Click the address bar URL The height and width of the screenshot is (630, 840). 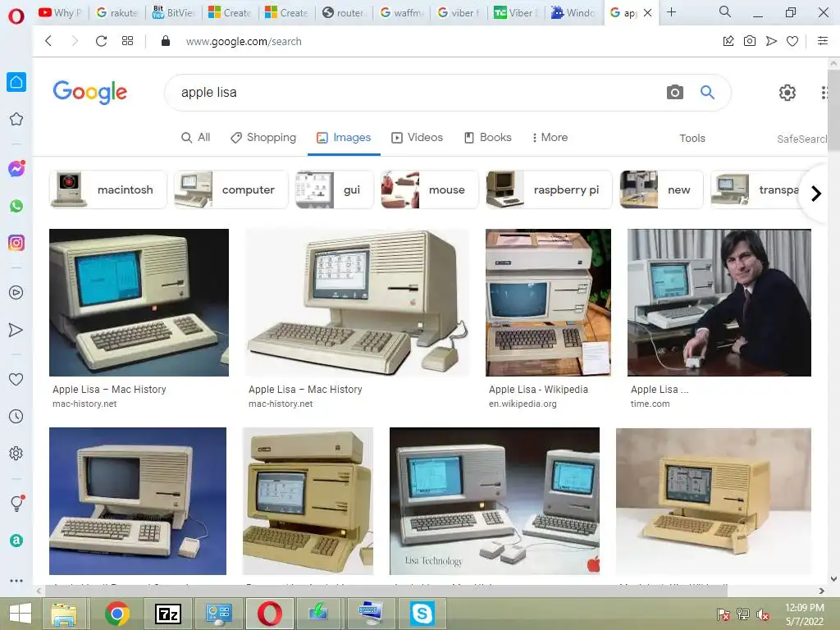pos(244,41)
